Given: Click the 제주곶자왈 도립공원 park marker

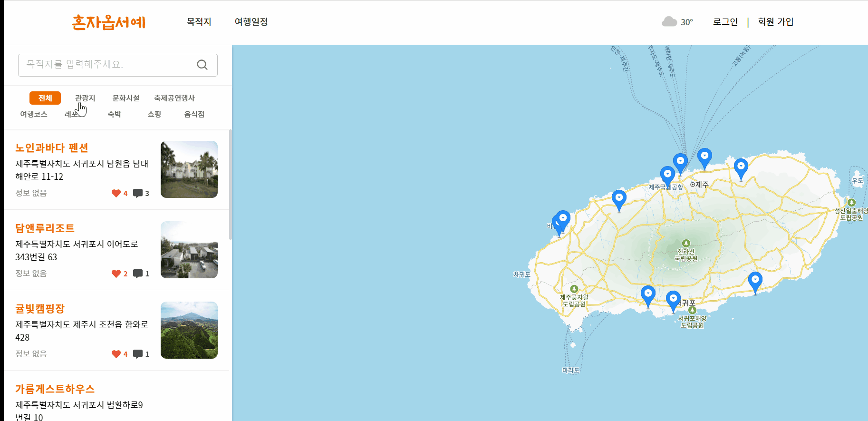Looking at the screenshot, I should click(x=574, y=289).
